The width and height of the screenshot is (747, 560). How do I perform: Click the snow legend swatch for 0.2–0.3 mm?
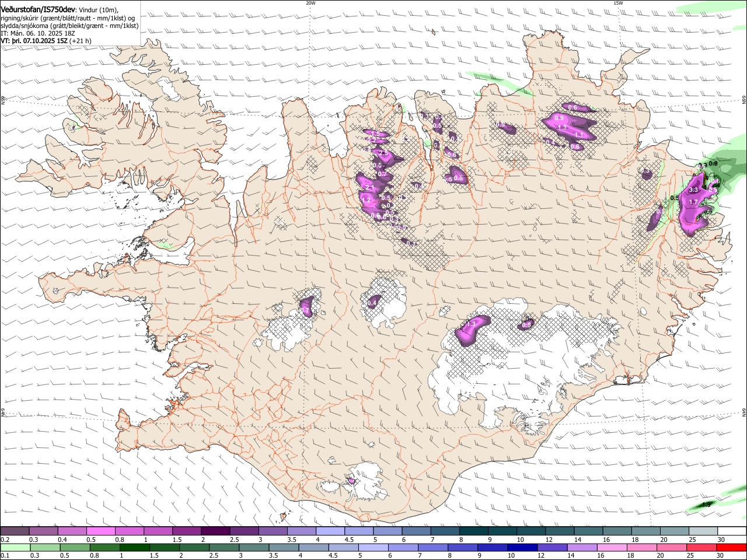(15, 531)
